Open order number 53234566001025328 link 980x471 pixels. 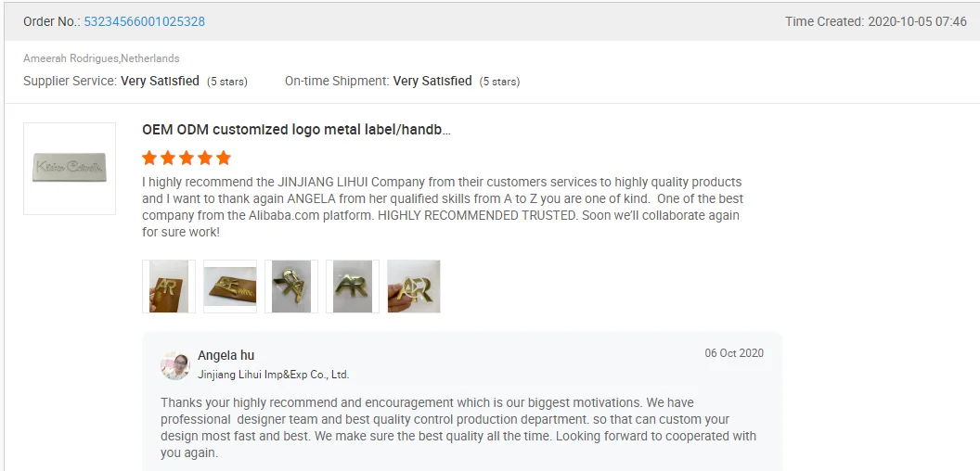pyautogui.click(x=144, y=21)
